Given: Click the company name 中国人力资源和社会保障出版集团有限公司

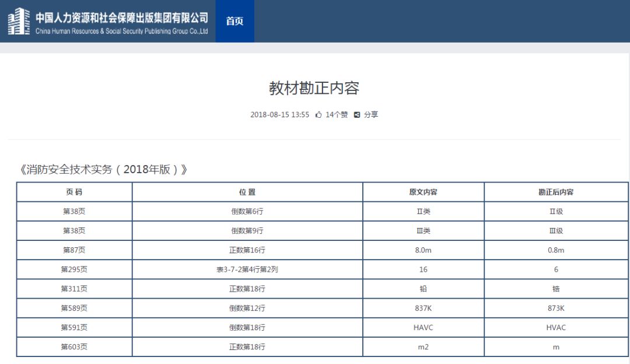Looking at the screenshot, I should click(122, 17).
